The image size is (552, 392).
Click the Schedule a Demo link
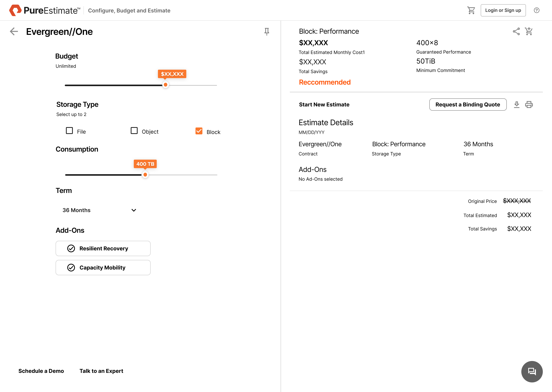[x=41, y=371]
